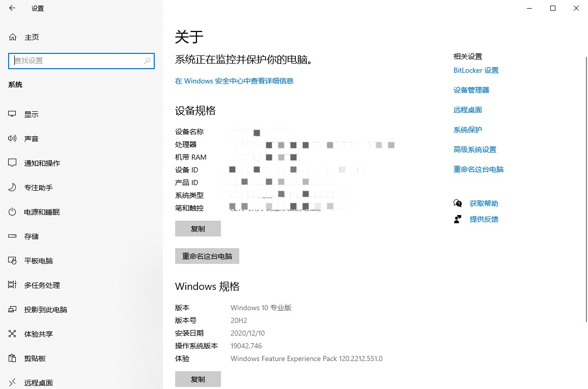Open 设备管理器 link

point(471,90)
